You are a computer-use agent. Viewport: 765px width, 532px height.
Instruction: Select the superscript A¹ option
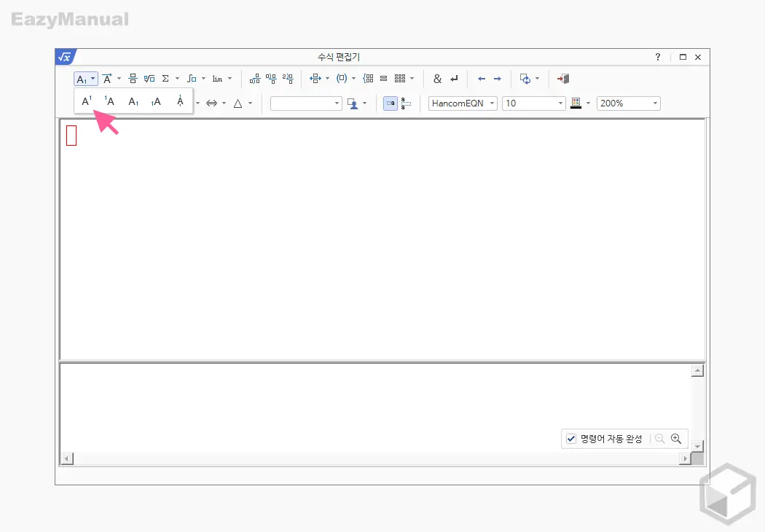87,102
